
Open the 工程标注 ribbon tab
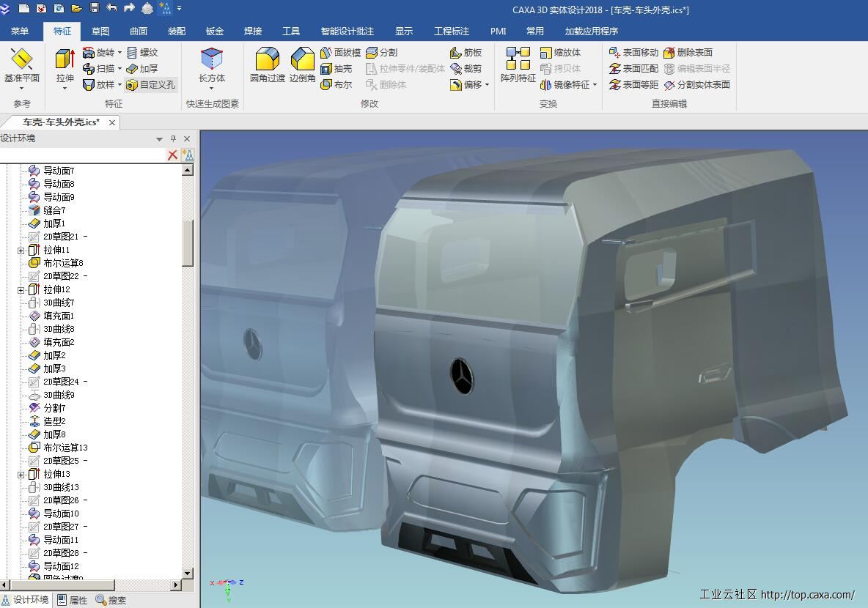pyautogui.click(x=452, y=31)
